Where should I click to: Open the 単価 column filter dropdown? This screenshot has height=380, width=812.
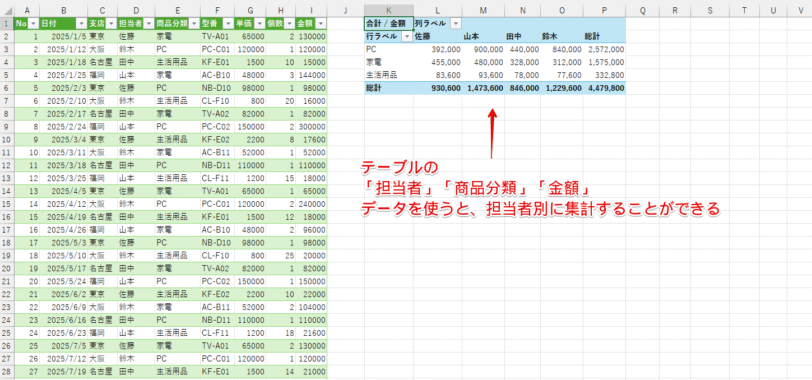(260, 23)
